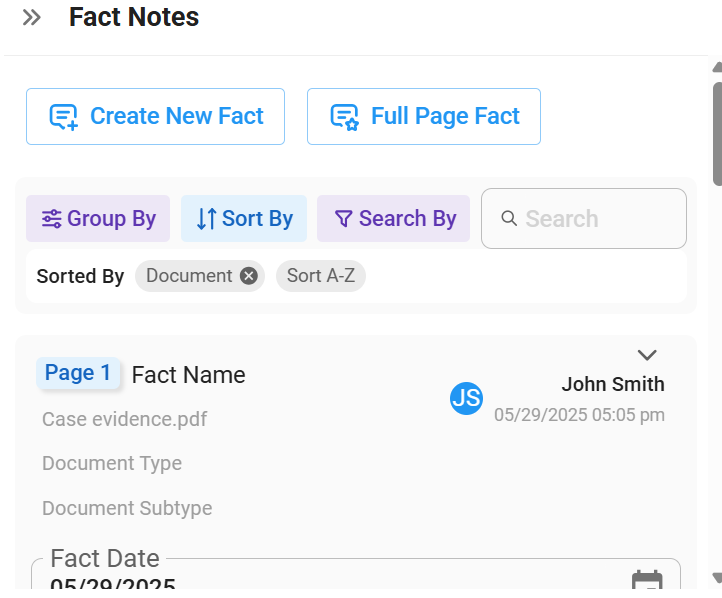Focus the Search input field
This screenshot has width=722, height=598.
pos(584,219)
